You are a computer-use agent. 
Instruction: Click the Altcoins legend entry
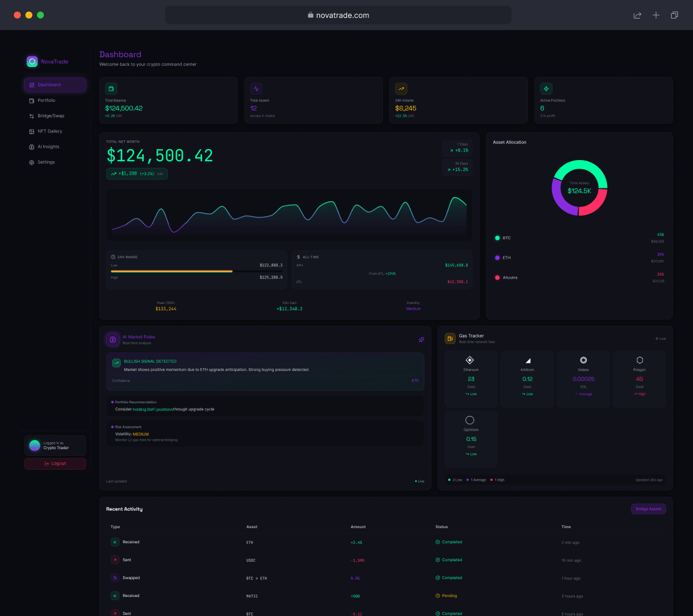click(579, 278)
